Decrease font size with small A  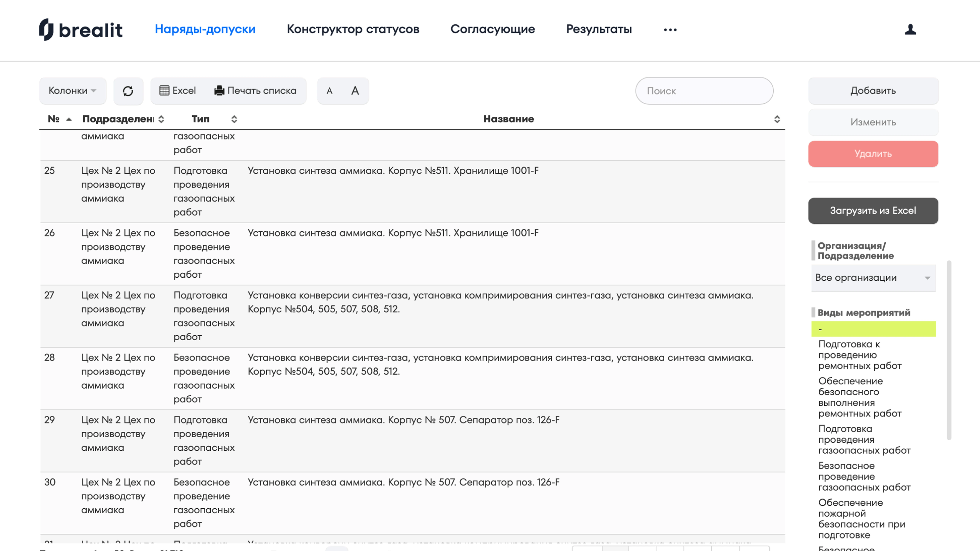pyautogui.click(x=329, y=91)
